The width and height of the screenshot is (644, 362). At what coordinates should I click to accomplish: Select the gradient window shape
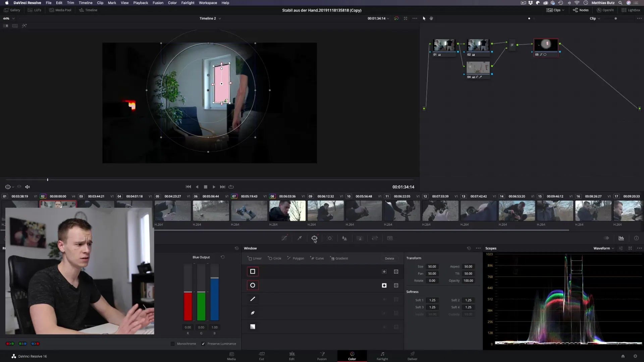pos(253,327)
